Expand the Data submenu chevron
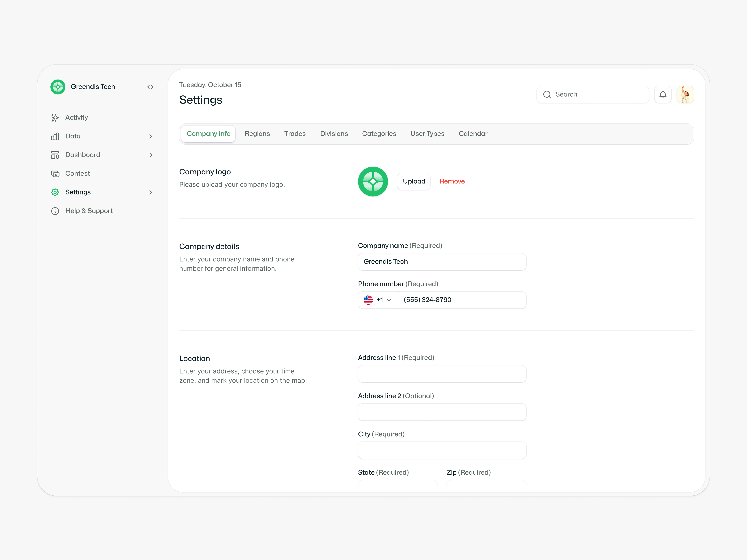This screenshot has height=560, width=747. (x=151, y=136)
